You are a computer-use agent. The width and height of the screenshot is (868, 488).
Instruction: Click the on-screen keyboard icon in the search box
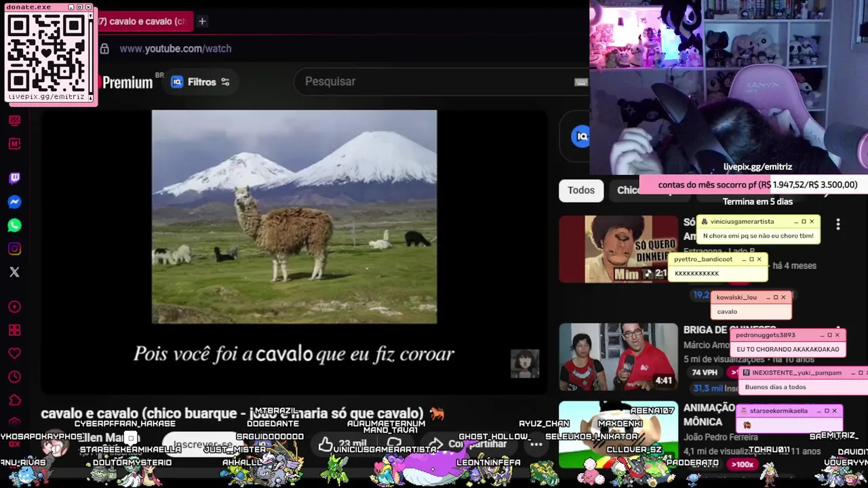pos(580,82)
